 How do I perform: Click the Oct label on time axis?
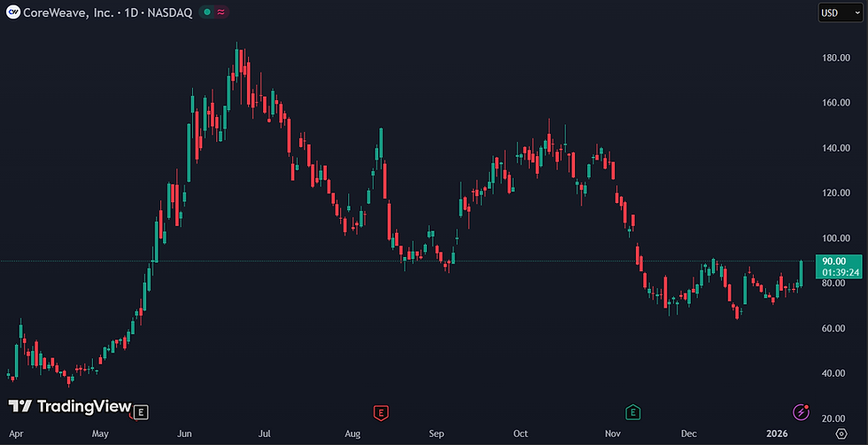(x=521, y=433)
